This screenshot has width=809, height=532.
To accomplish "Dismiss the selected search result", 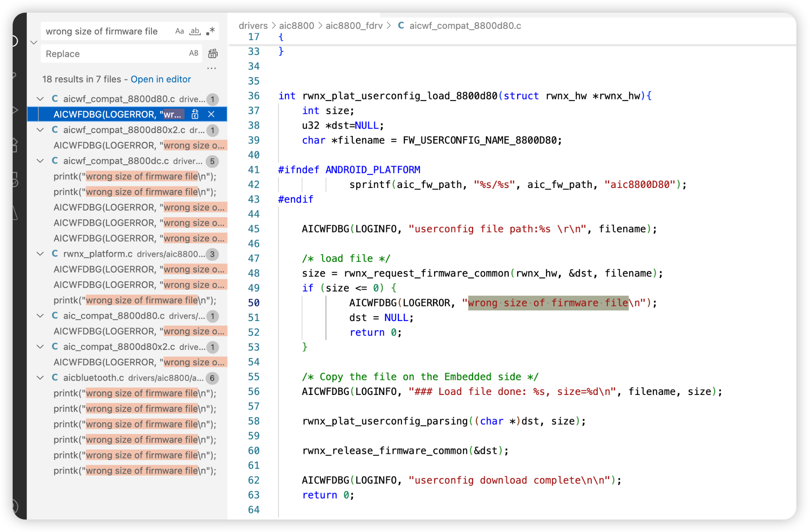I will point(211,114).
